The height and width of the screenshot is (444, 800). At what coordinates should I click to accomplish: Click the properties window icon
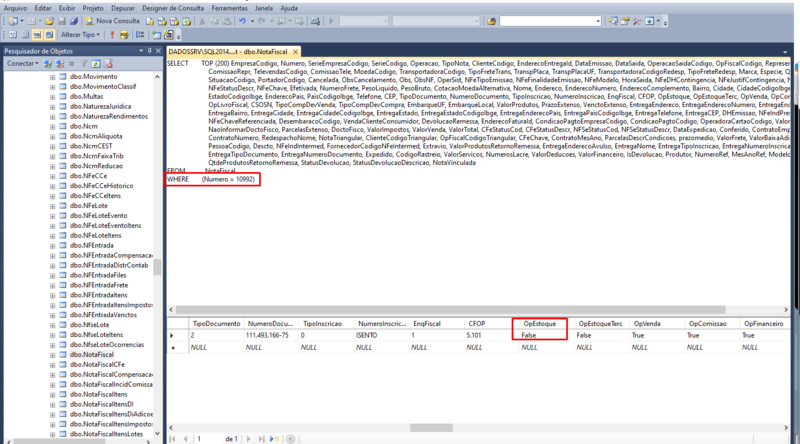click(x=625, y=21)
